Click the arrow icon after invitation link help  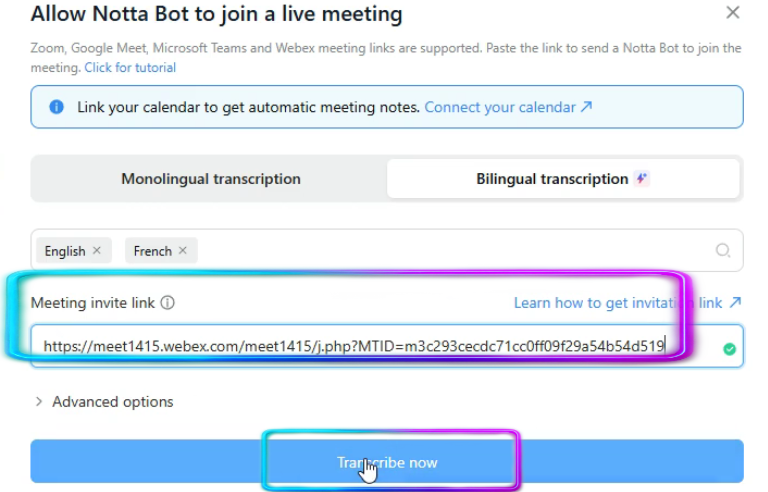pos(736,302)
